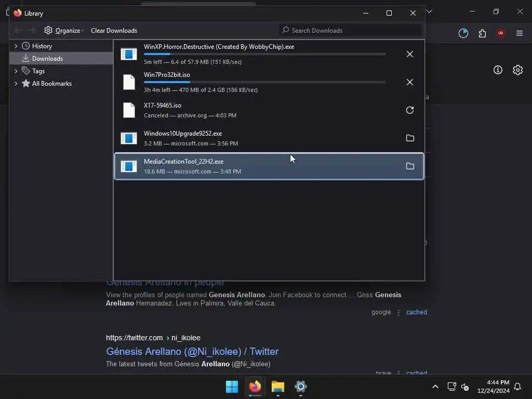Select the Windows10Upgrade9252.exe file name
Screen dimensions: 532x399
tap(183, 134)
